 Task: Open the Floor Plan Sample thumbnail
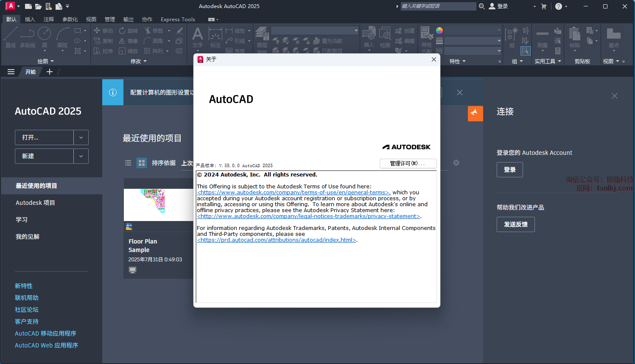(158, 204)
